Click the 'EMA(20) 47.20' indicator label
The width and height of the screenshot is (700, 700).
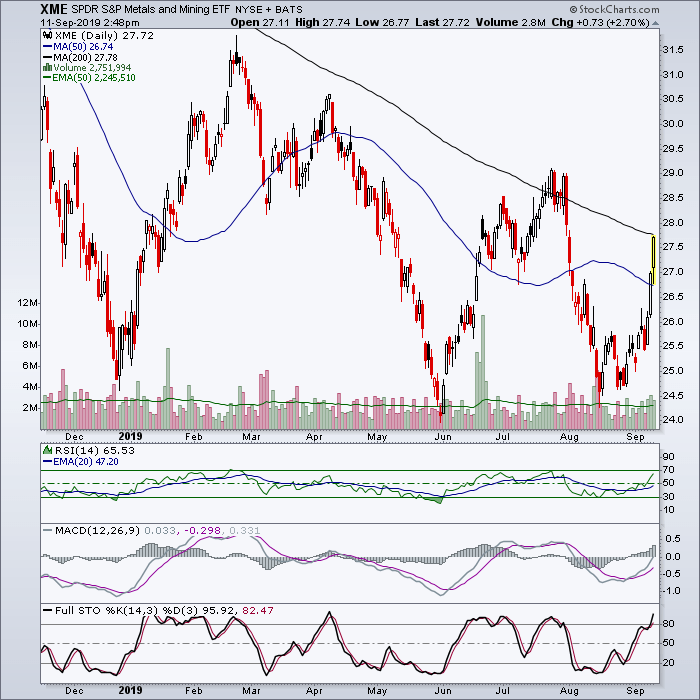(x=86, y=462)
